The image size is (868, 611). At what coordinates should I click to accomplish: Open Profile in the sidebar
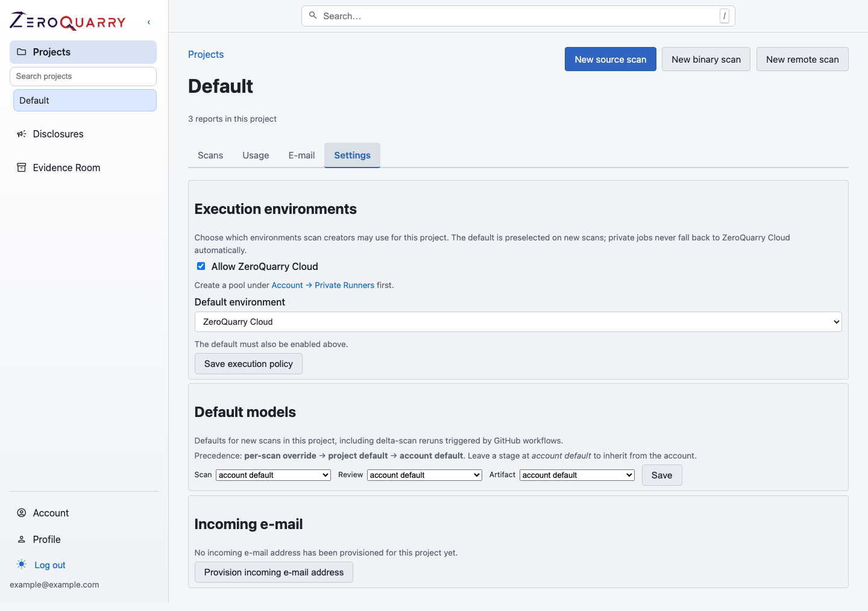(x=83, y=539)
